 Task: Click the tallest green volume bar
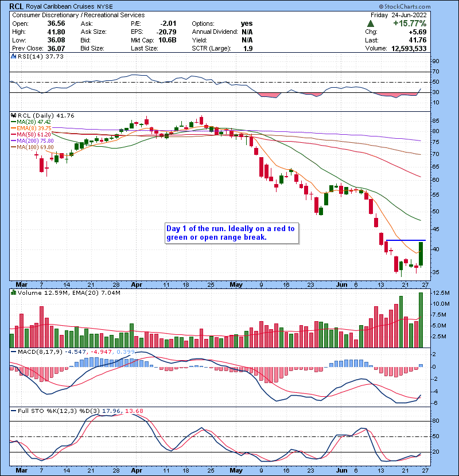421,320
